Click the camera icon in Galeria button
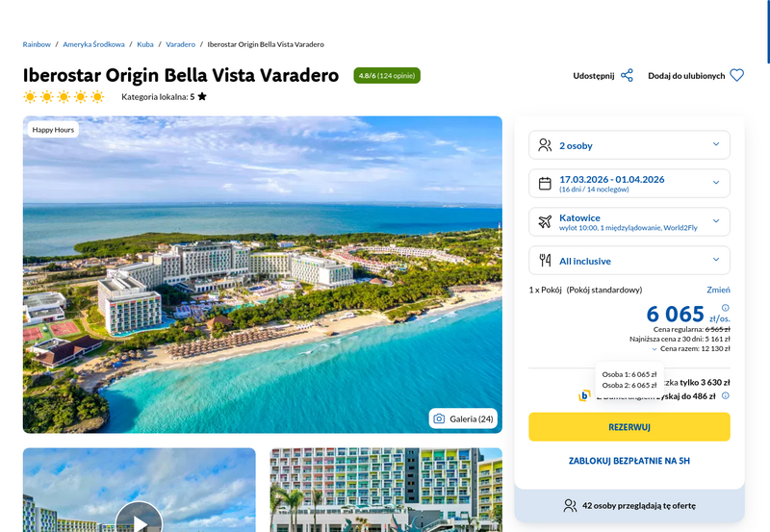Viewport: 770px width, 532px height. point(439,418)
